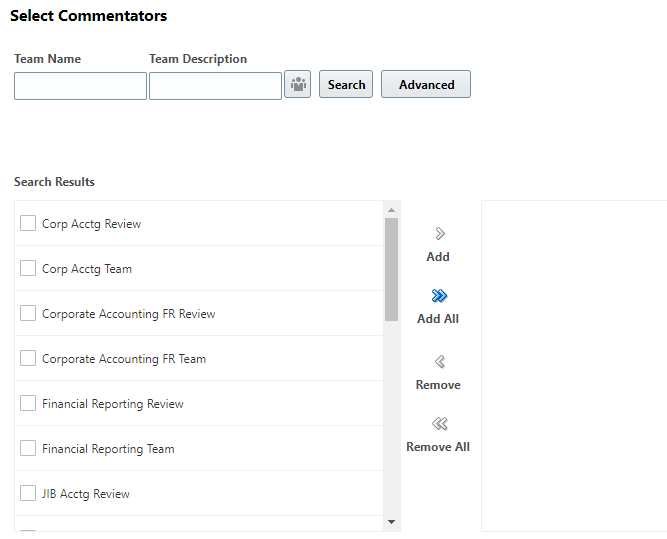Image resolution: width=667 pixels, height=539 pixels.
Task: Click the Financial Reporting Team text
Action: [108, 449]
